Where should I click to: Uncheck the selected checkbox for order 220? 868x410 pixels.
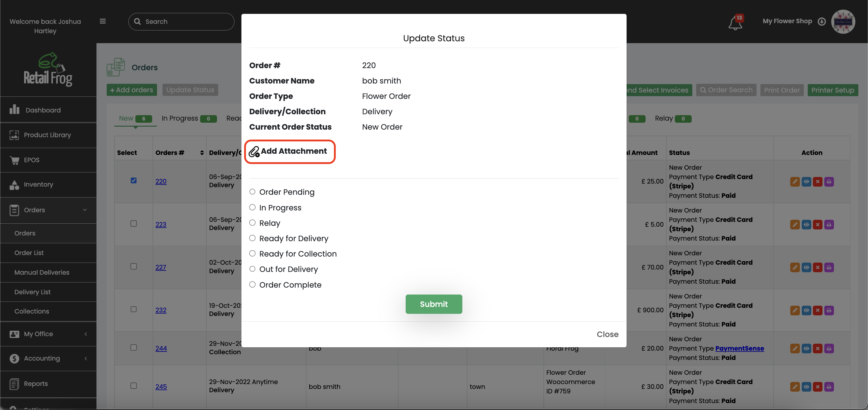point(134,180)
